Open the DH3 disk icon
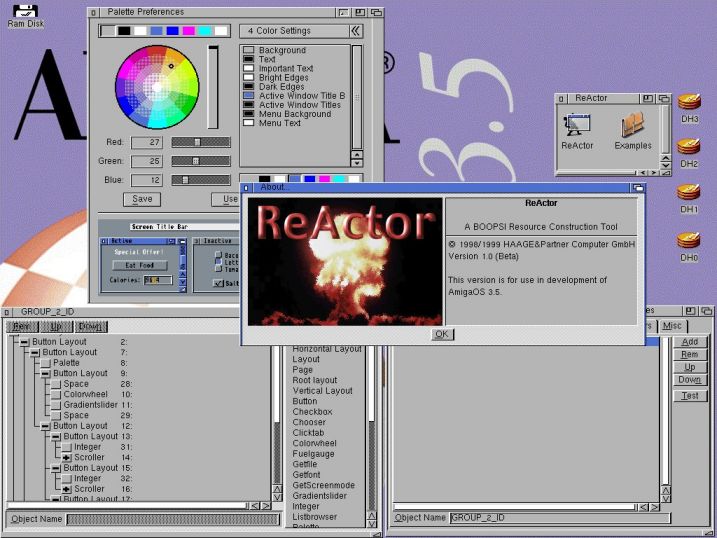Viewport: 717px width, 538px height. [x=689, y=101]
